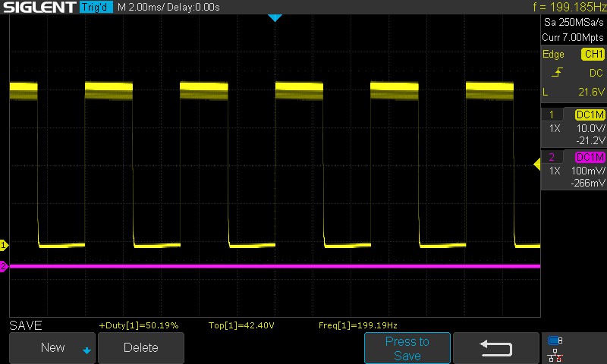Open the New dropdown arrow
607x364 pixels.
pos(86,350)
